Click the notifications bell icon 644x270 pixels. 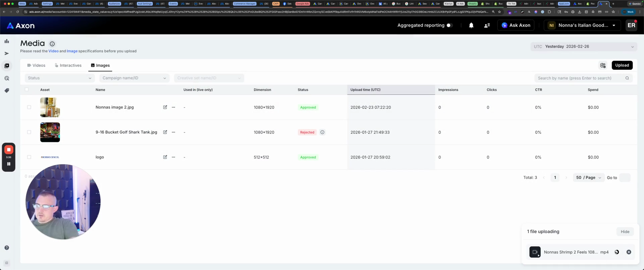click(471, 26)
